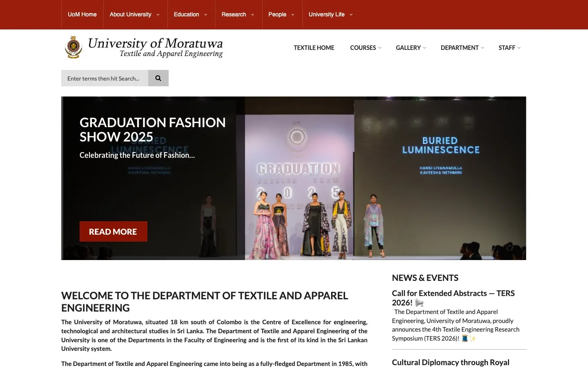This screenshot has width=588, height=368.
Task: Click the NEWS & EVENTS heading
Action: 425,278
